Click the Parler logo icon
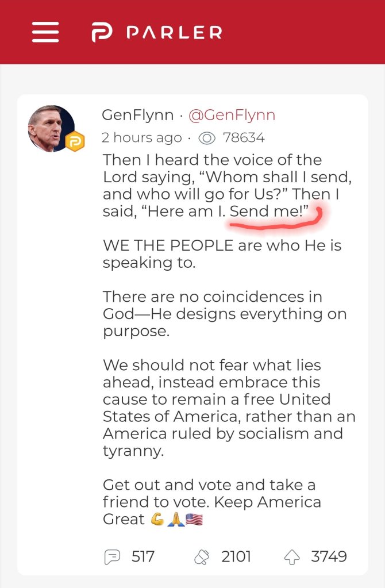Screen dimensions: 385x588 [102, 32]
